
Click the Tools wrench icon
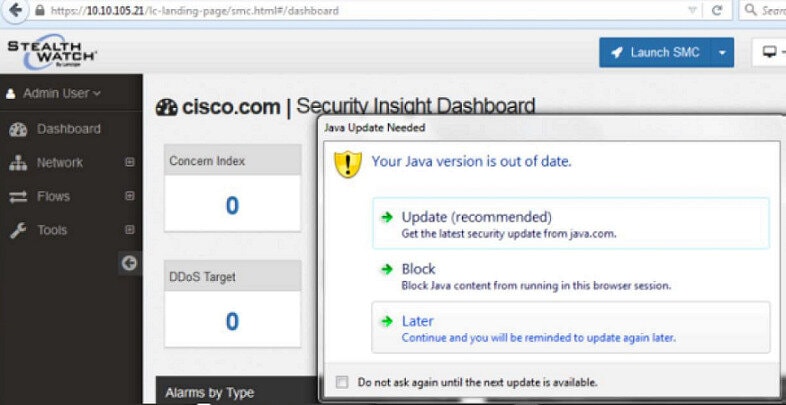coord(18,231)
